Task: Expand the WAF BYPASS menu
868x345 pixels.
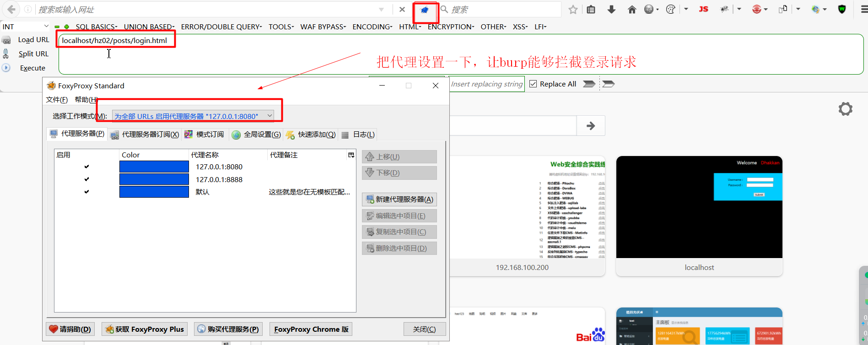Action: 323,27
